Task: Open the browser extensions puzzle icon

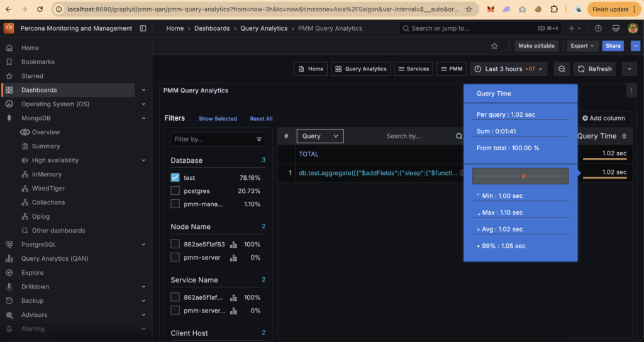Action: 554,9
